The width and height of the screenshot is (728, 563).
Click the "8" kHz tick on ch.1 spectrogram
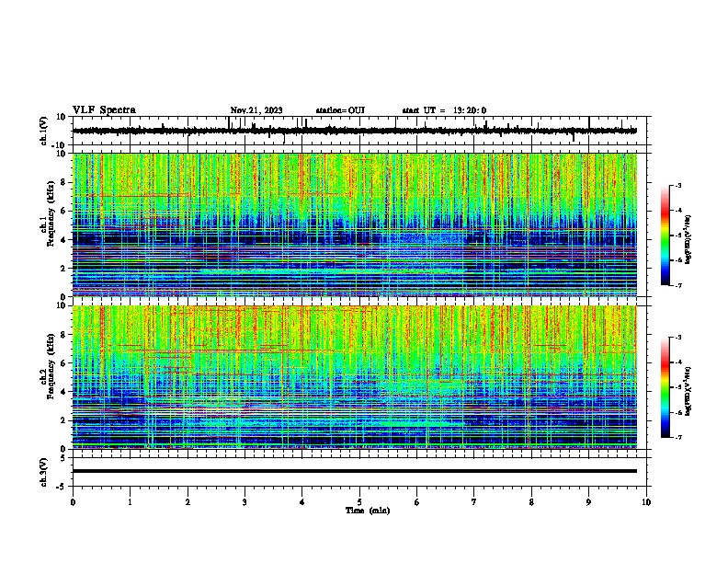pos(63,182)
